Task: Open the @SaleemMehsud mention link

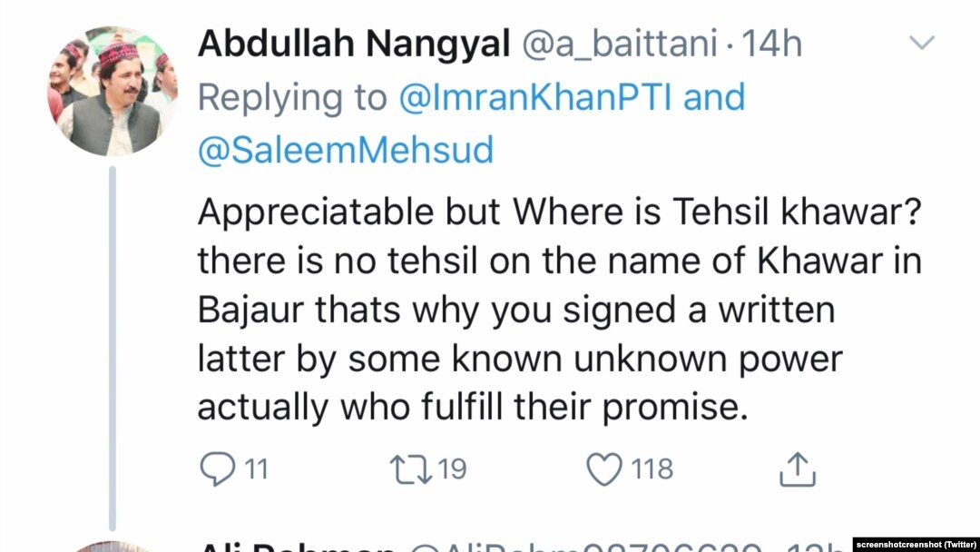Action: coord(346,150)
